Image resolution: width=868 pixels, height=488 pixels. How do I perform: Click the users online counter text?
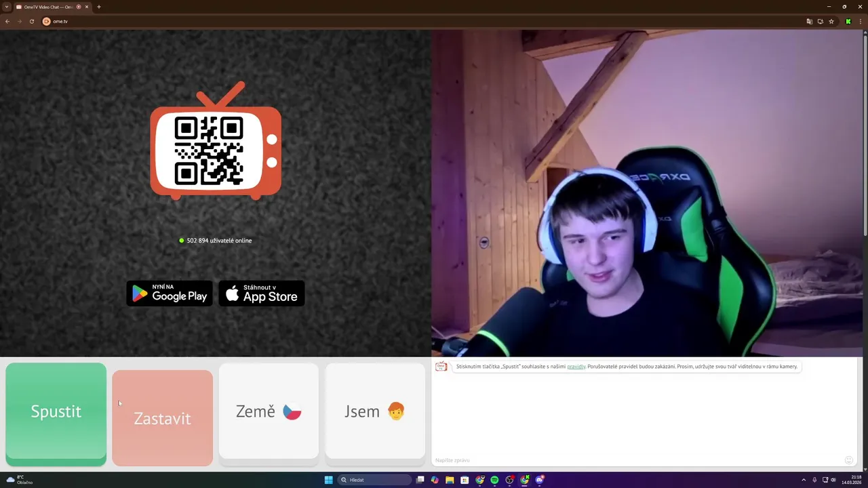(219, 241)
